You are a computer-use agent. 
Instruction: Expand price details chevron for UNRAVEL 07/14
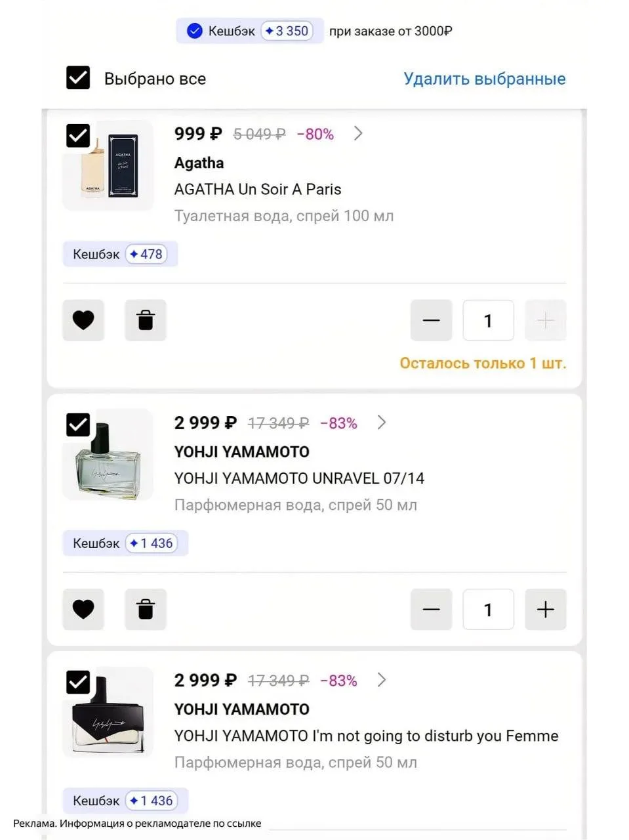[382, 422]
